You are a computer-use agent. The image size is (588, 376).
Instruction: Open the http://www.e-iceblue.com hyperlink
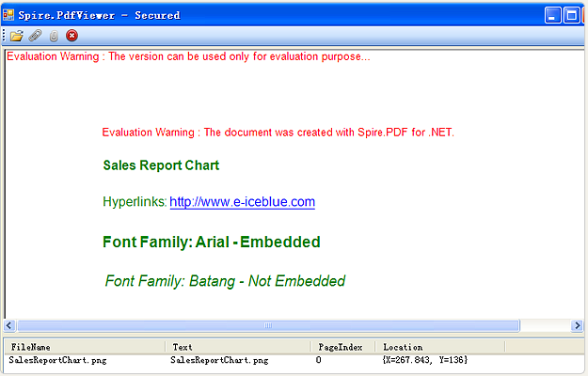(242, 202)
